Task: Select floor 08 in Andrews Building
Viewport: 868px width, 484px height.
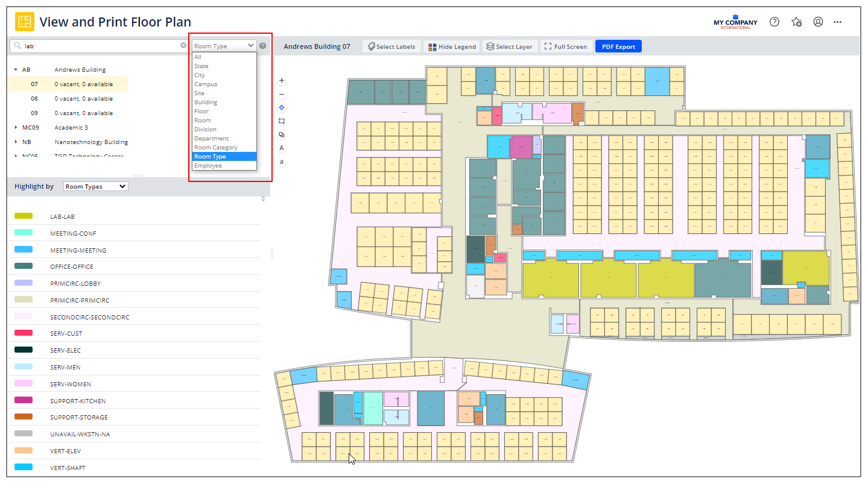Action: 34,99
